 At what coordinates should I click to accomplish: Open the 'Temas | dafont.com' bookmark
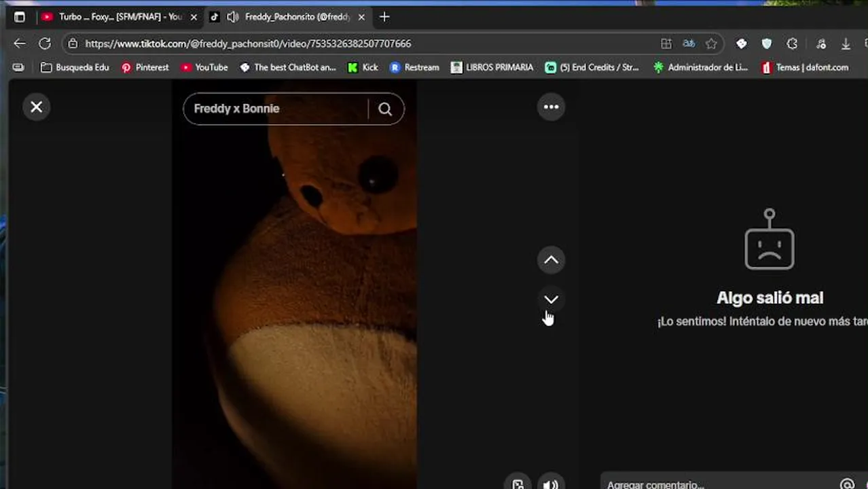(805, 67)
